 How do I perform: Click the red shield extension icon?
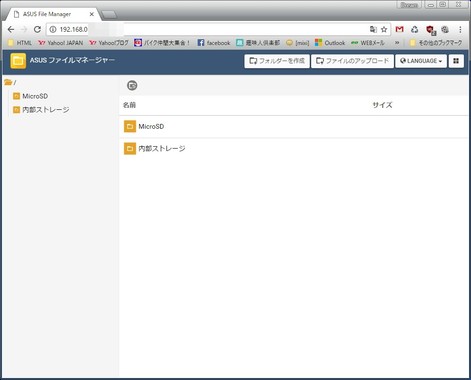(x=431, y=30)
